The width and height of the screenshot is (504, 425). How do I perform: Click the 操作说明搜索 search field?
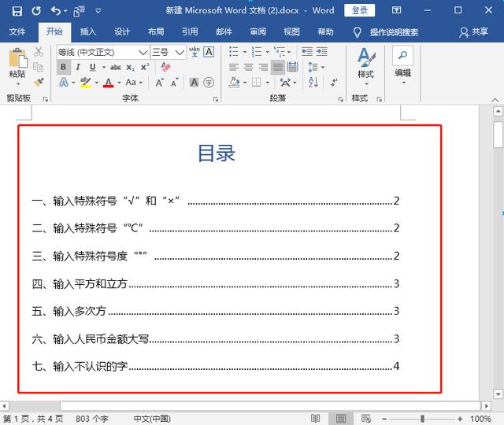(x=394, y=32)
